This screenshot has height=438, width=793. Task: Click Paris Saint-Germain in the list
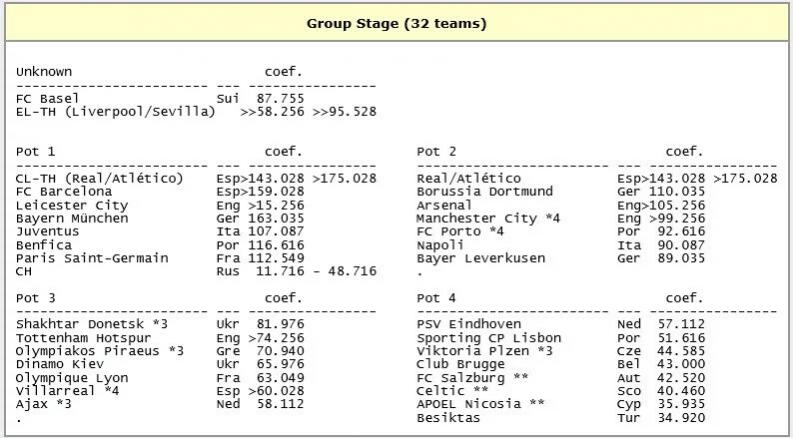pyautogui.click(x=92, y=258)
